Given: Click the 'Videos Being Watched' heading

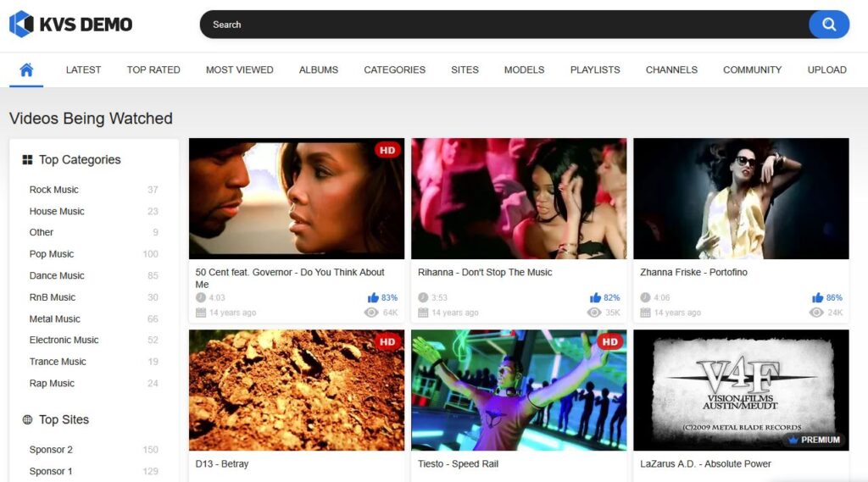Looking at the screenshot, I should tap(91, 119).
